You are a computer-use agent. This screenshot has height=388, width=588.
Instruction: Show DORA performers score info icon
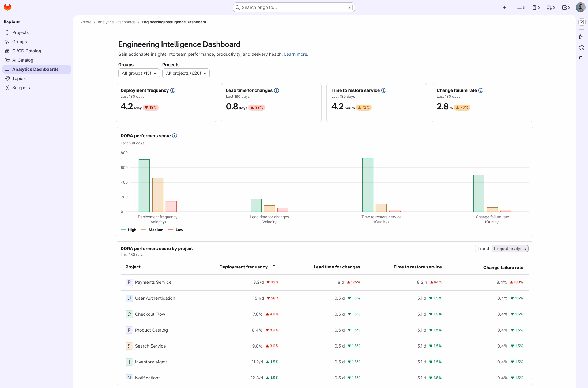[175, 136]
